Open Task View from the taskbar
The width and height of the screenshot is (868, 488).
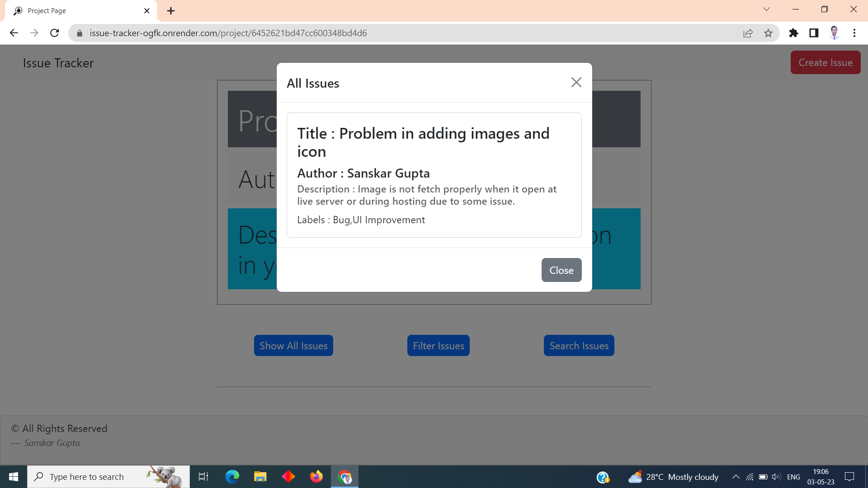coord(203,477)
